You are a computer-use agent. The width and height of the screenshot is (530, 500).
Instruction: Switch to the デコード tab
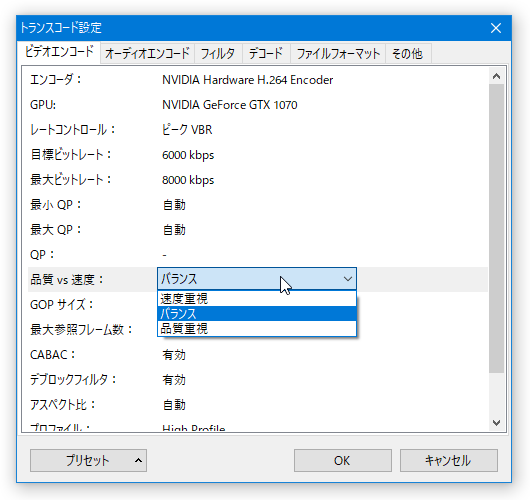pos(266,53)
